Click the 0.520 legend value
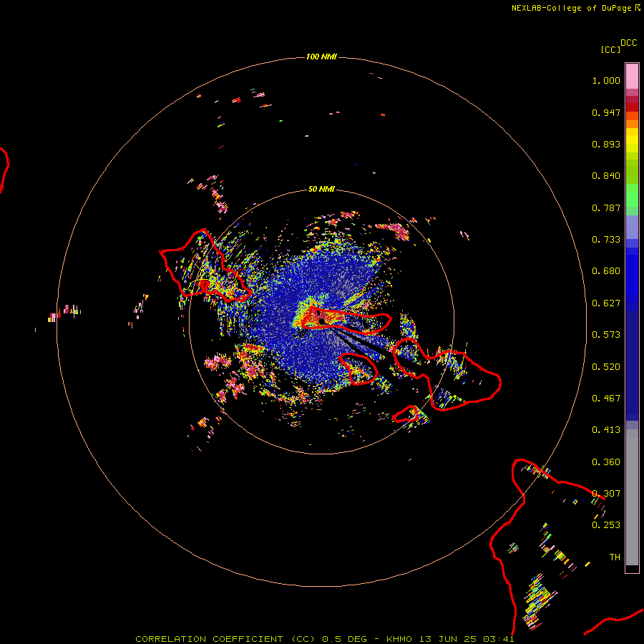 tap(606, 367)
